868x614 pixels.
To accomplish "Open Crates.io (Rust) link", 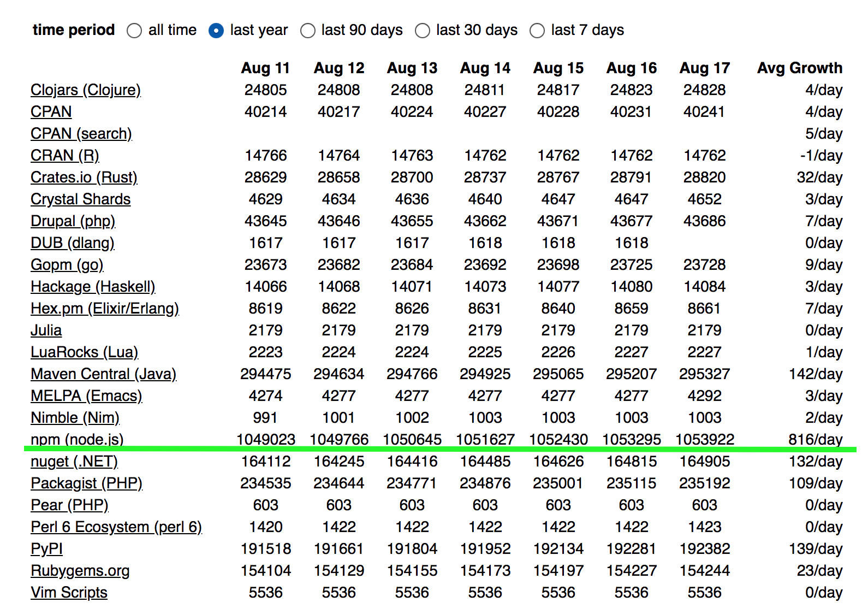I will click(84, 178).
